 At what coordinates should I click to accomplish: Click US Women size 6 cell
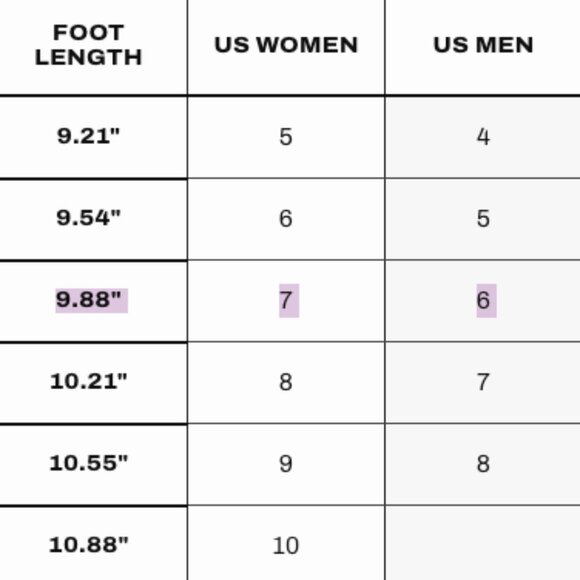click(x=286, y=218)
